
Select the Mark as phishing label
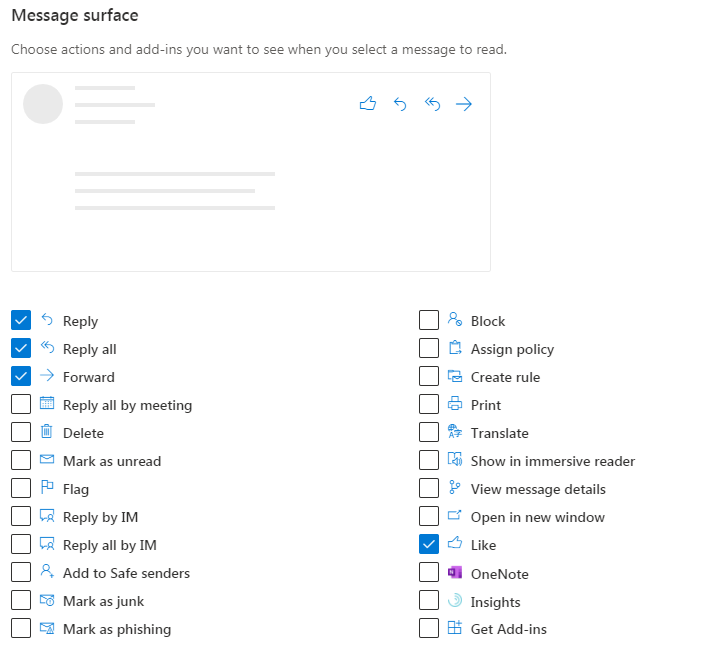tap(117, 629)
